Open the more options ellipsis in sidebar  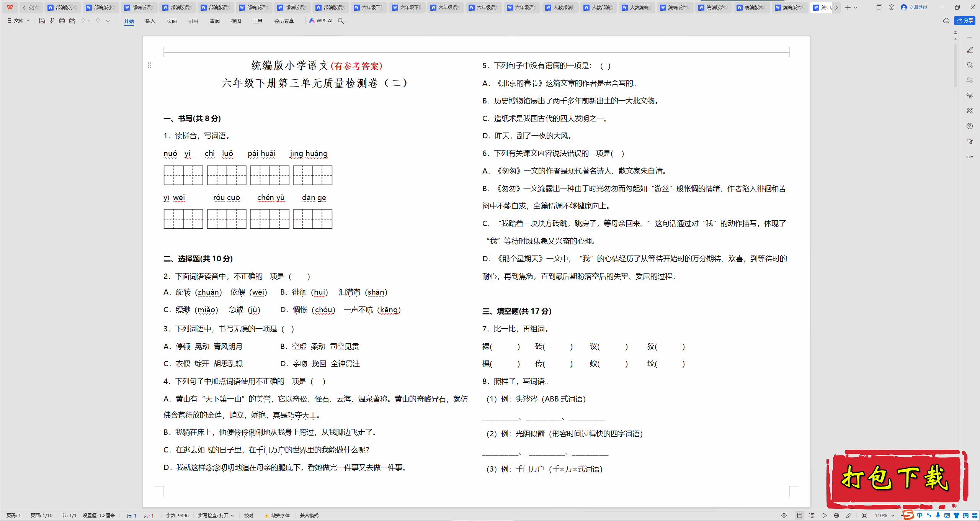tap(970, 157)
